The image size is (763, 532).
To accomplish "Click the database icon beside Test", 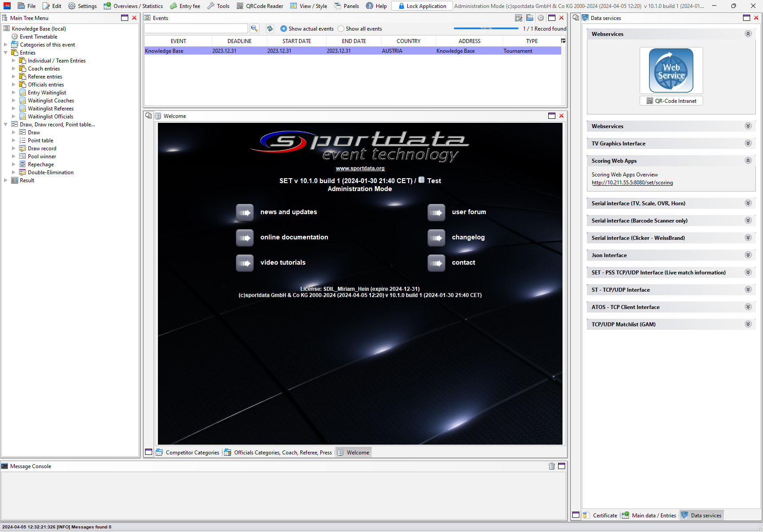I will [x=421, y=180].
